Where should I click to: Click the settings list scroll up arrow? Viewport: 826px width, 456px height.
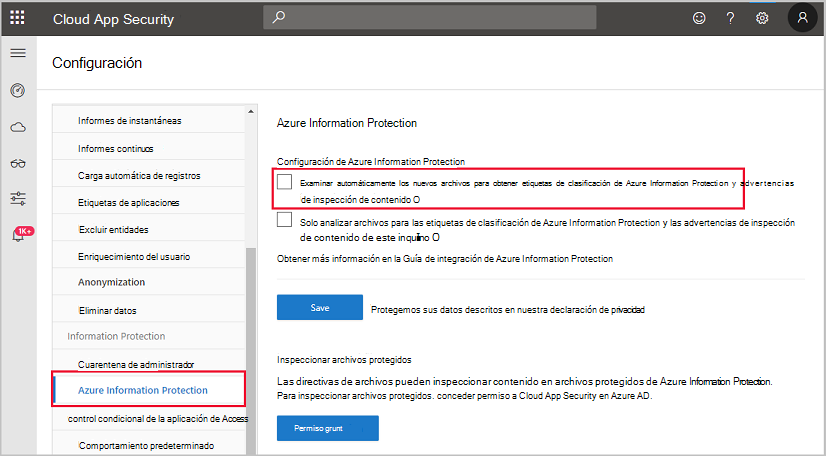pos(251,111)
